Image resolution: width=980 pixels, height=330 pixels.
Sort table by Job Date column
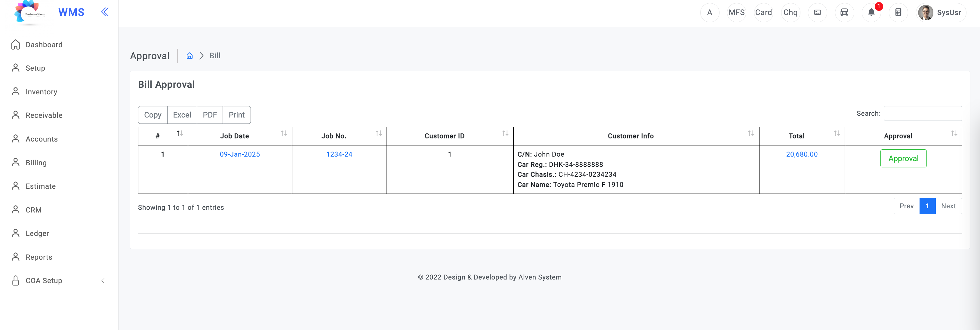(x=240, y=136)
